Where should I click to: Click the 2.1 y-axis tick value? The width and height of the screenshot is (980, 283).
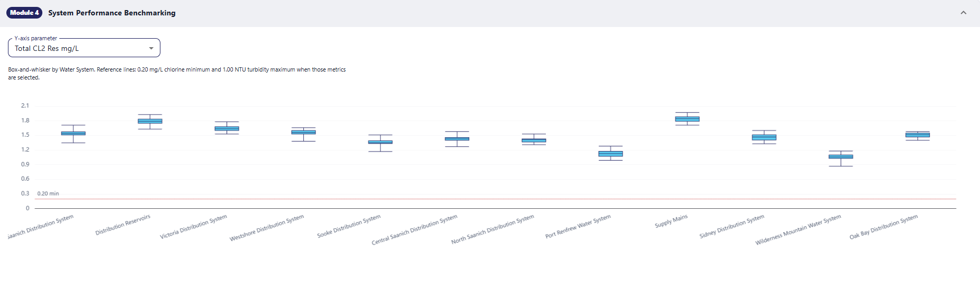(x=25, y=105)
